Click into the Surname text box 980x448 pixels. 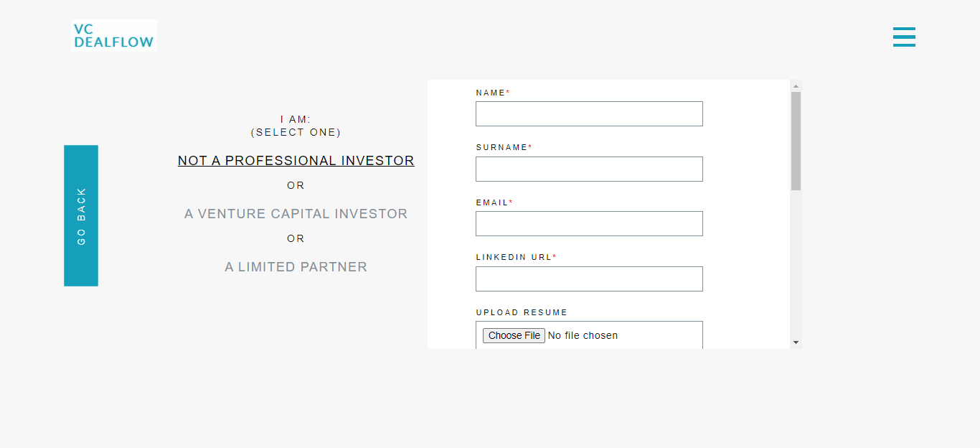coord(589,169)
